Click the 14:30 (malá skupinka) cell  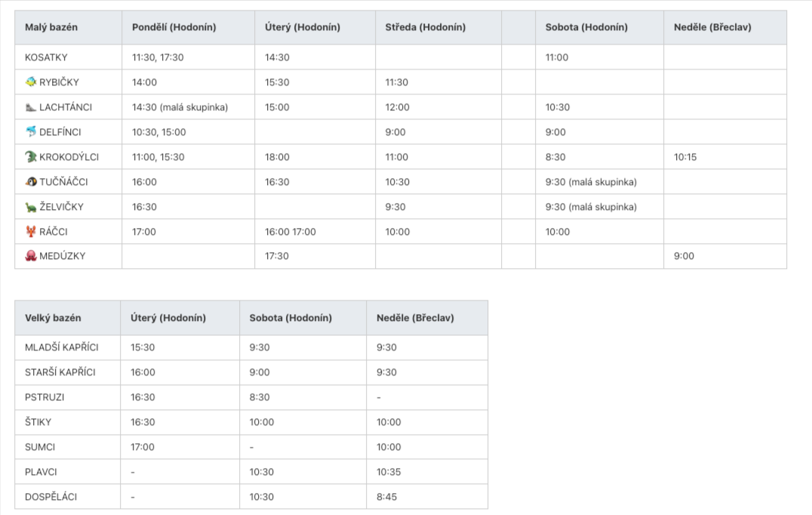(x=180, y=107)
